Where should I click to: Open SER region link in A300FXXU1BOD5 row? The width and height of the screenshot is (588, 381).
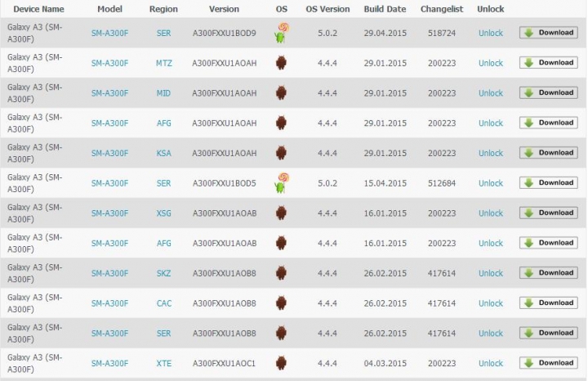coord(163,183)
